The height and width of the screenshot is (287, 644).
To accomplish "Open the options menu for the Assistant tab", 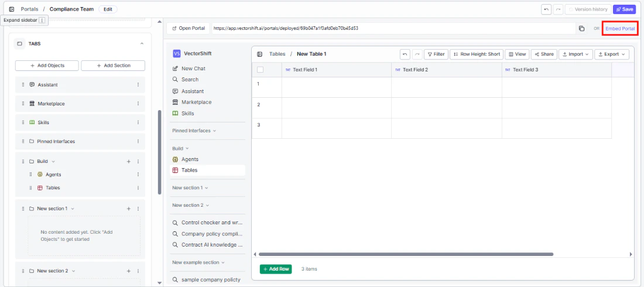I will (x=138, y=85).
